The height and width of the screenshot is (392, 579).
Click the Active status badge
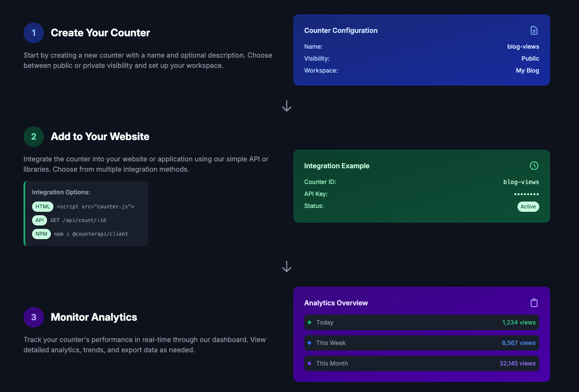528,207
